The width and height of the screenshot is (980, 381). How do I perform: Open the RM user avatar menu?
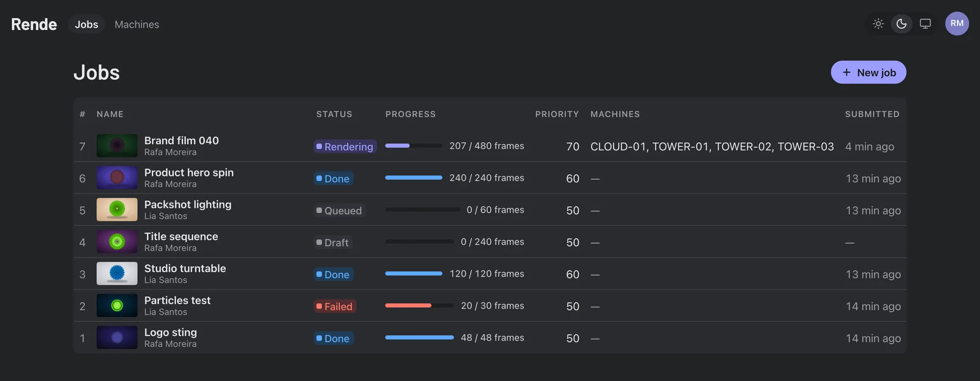957,23
